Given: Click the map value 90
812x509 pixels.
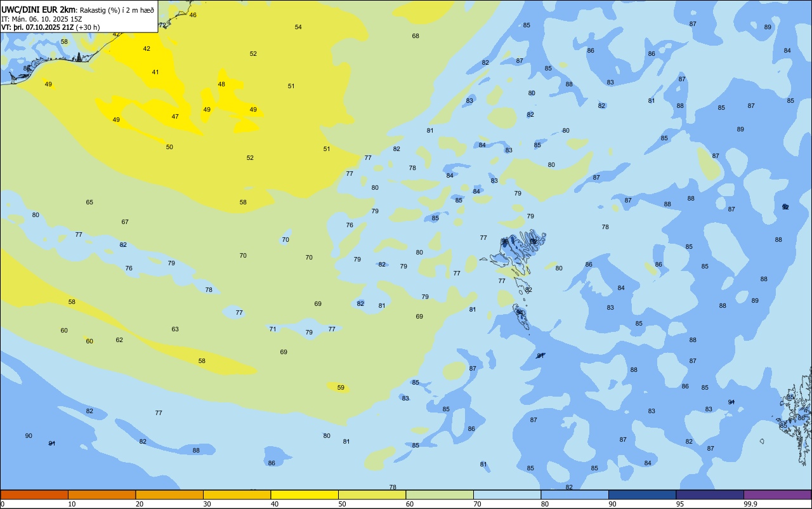Looking at the screenshot, I should pyautogui.click(x=29, y=435).
